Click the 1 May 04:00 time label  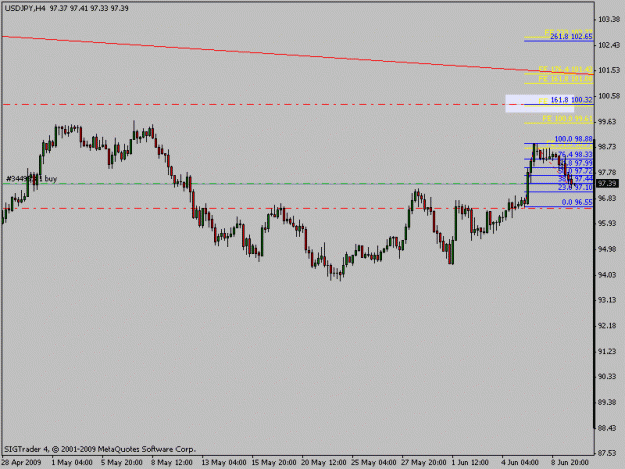tap(72, 463)
